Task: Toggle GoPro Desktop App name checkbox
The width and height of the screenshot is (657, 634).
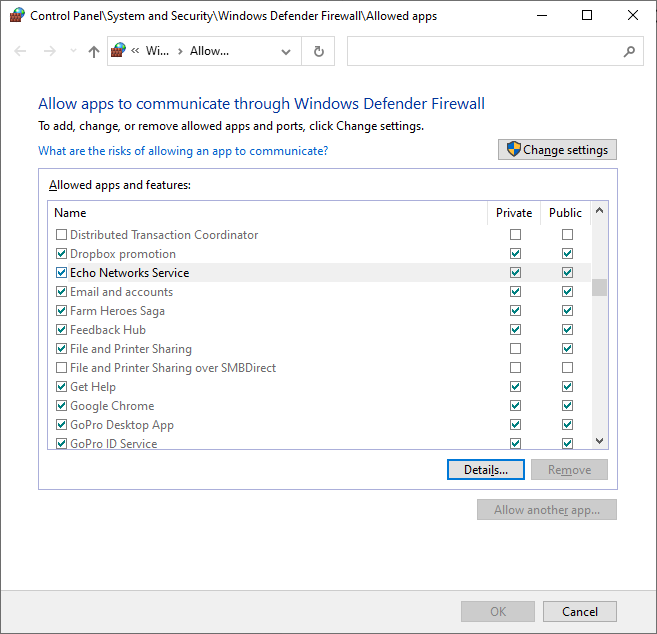Action: click(x=61, y=424)
